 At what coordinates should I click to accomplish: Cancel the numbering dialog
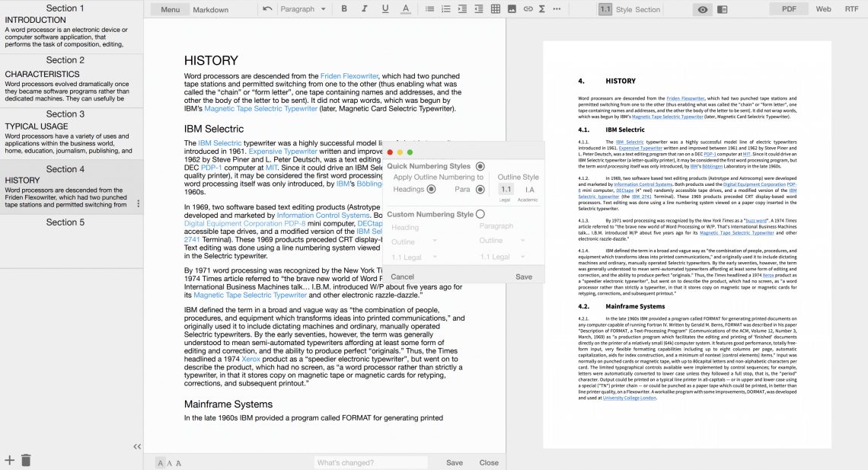(403, 277)
